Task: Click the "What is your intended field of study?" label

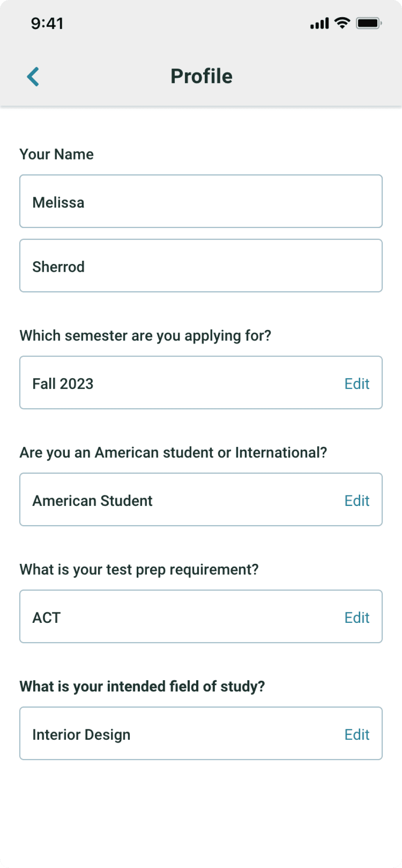Action: [x=142, y=686]
